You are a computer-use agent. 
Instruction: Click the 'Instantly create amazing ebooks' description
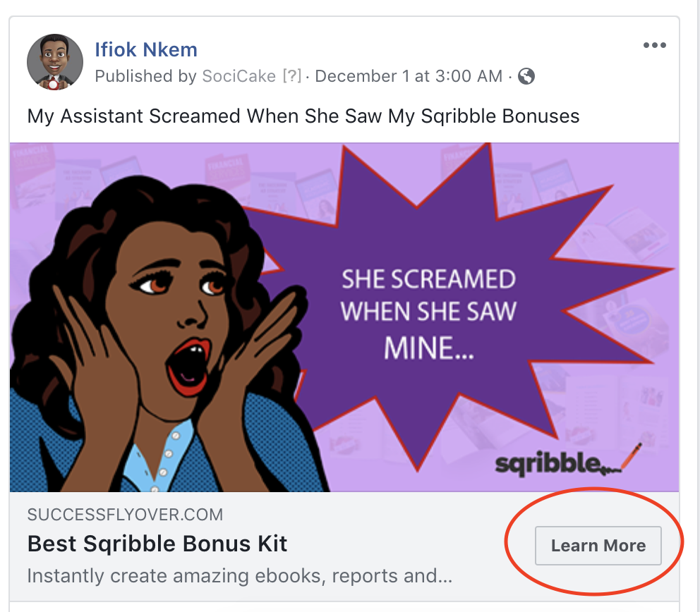240,576
